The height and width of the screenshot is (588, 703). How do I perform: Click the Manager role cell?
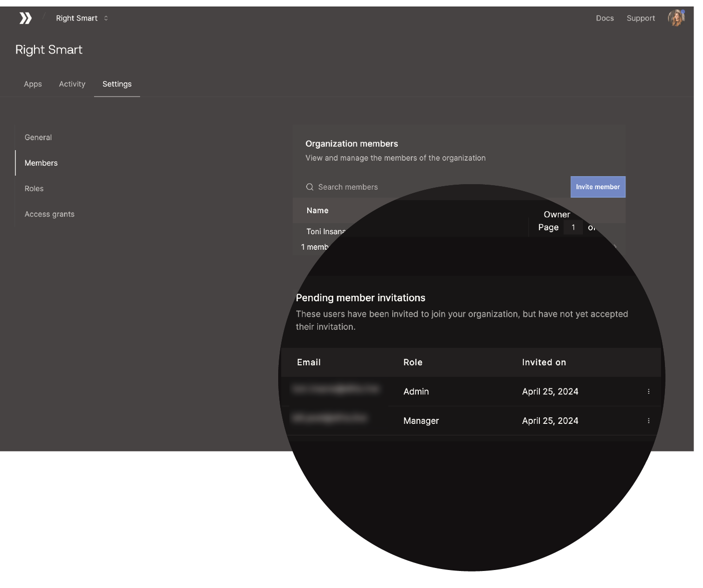[421, 421]
